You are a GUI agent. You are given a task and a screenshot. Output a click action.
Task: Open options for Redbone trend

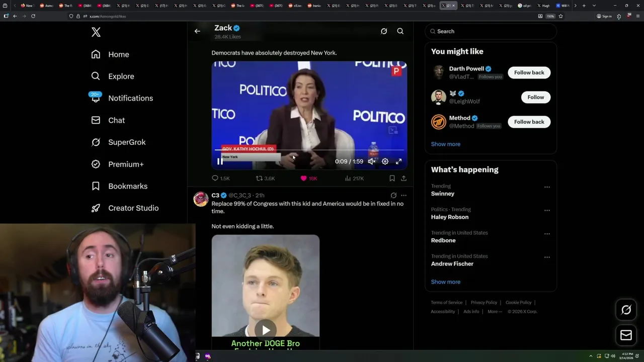(x=547, y=234)
